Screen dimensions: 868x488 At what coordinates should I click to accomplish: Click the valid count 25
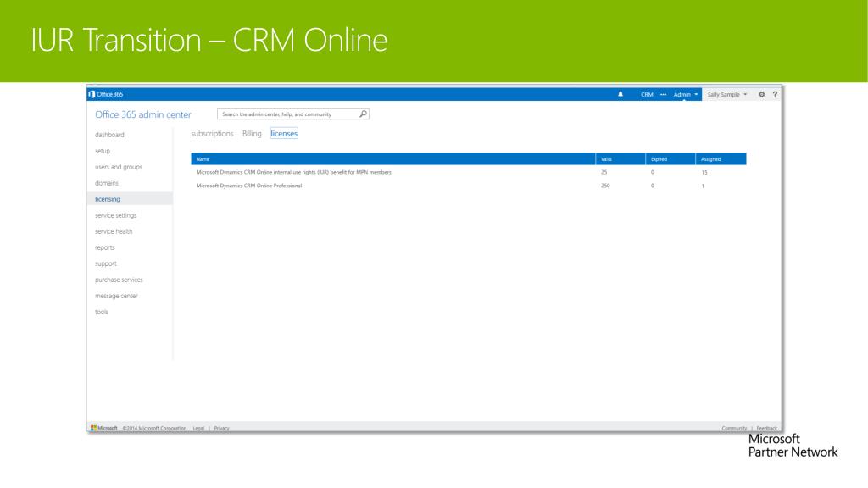click(604, 172)
